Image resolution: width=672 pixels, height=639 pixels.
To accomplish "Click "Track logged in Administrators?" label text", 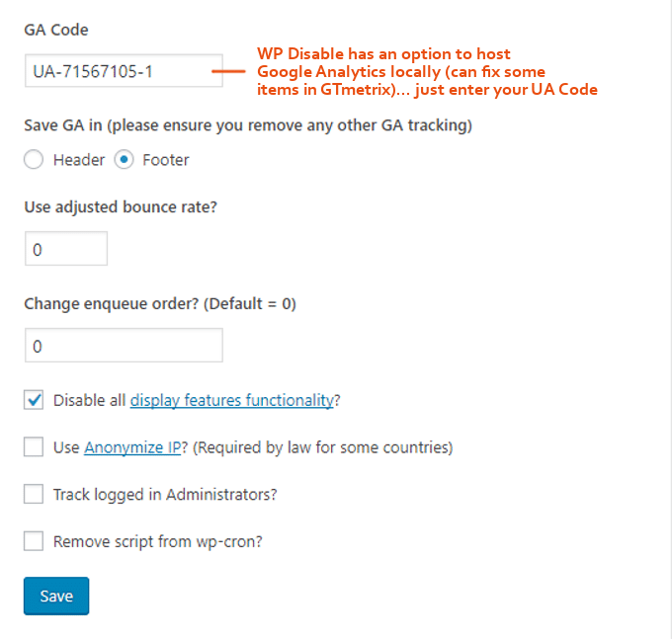I will pos(165,495).
